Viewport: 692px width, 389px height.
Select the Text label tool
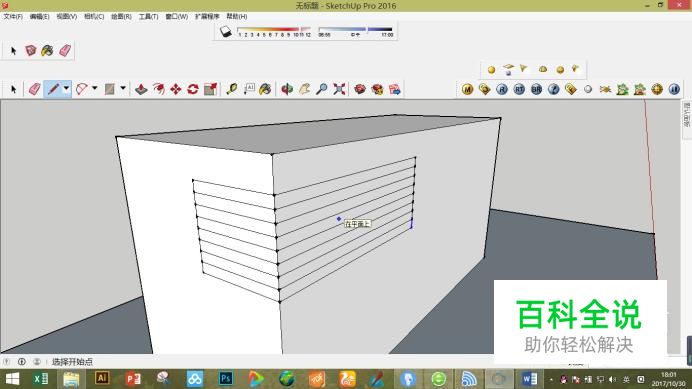point(249,89)
